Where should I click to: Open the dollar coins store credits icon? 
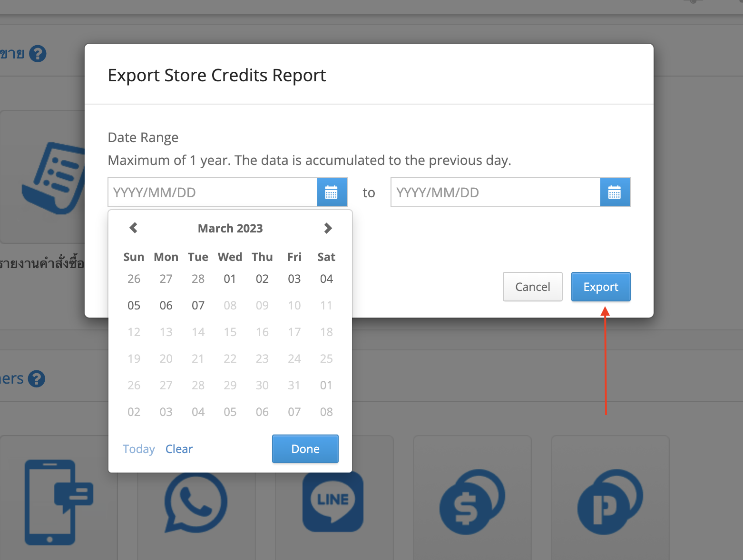click(472, 502)
